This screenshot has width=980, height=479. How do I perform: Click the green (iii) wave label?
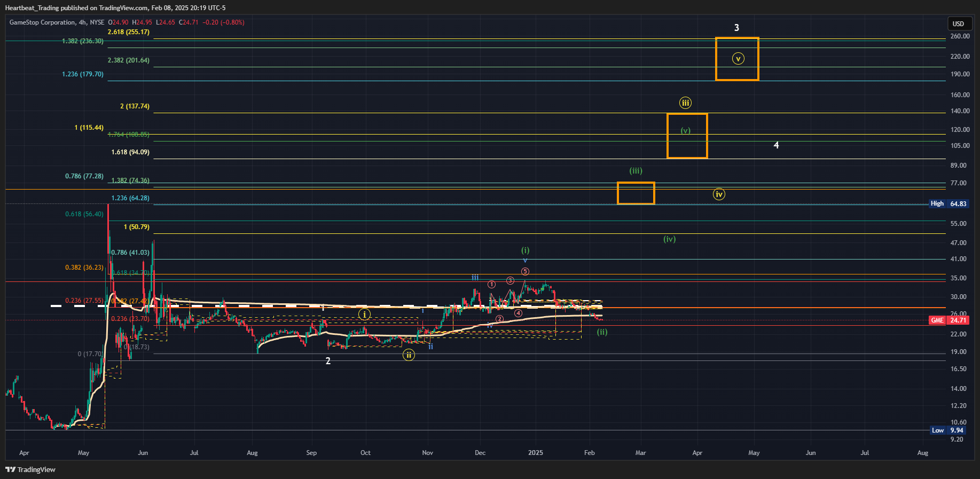tap(636, 171)
